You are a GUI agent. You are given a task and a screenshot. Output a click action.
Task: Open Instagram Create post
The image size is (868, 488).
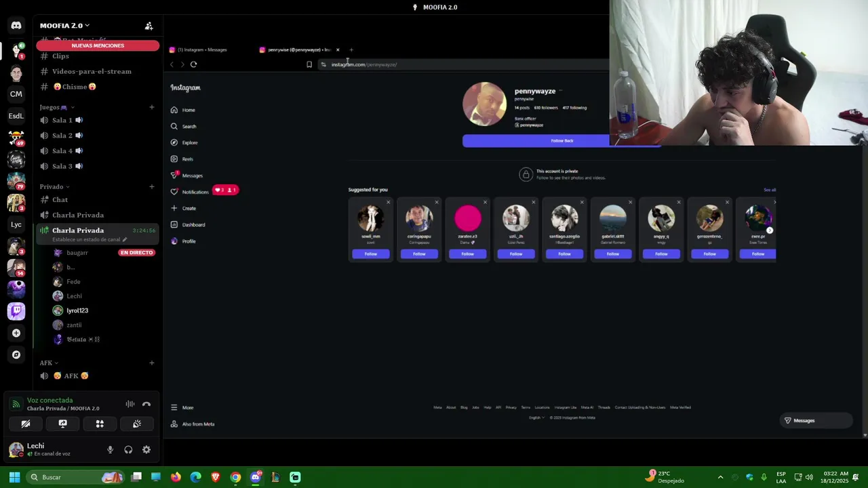point(184,208)
